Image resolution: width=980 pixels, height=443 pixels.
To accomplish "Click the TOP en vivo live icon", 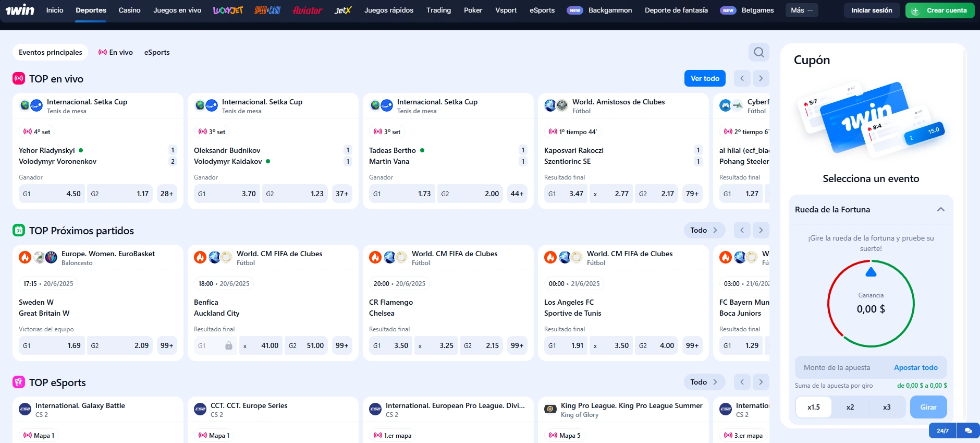I will (19, 79).
